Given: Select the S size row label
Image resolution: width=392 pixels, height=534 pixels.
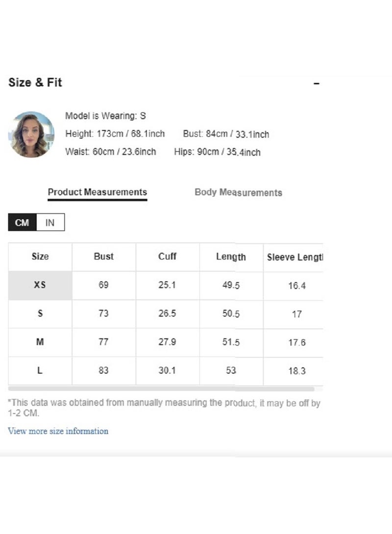Looking at the screenshot, I should click(x=40, y=314).
